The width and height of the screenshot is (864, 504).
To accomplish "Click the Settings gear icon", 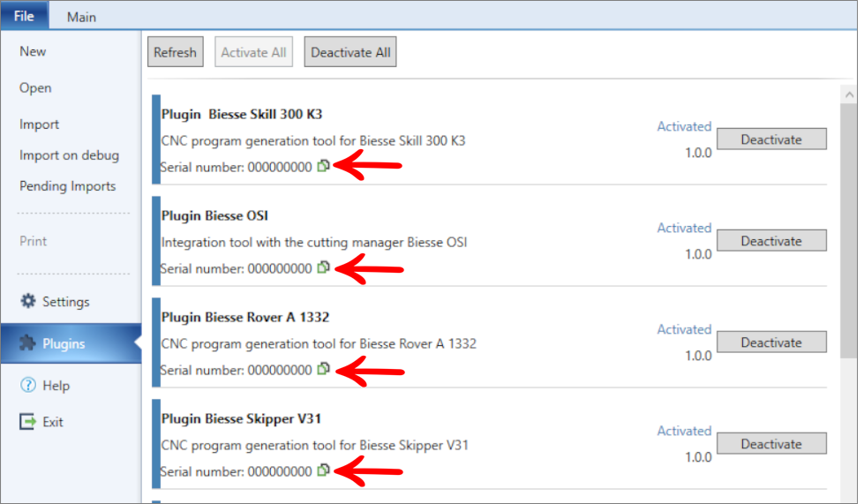I will [27, 301].
